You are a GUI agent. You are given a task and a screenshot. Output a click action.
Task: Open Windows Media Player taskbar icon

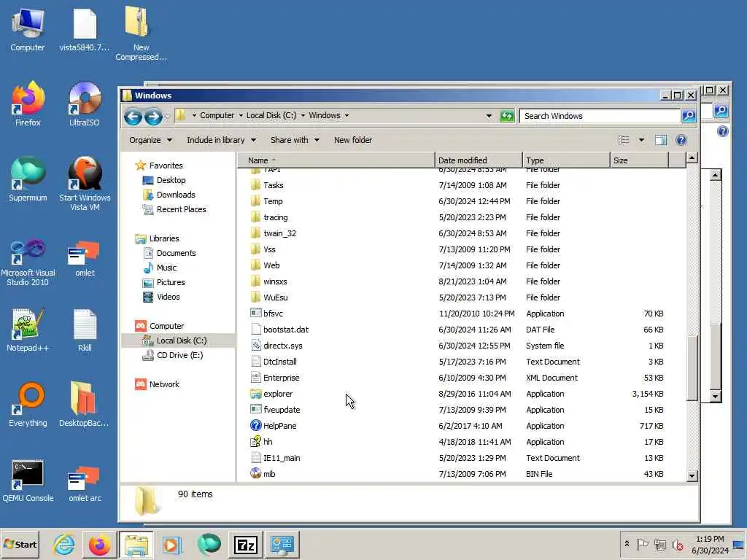(x=172, y=545)
